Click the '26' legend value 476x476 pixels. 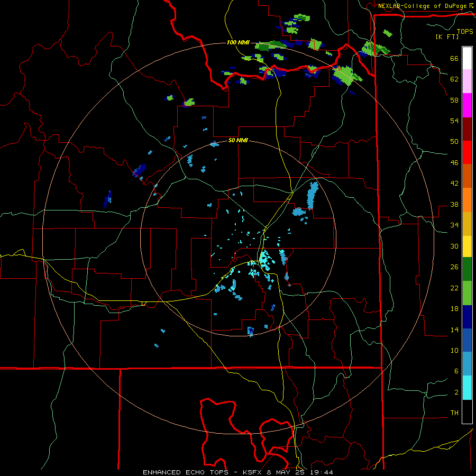tap(454, 267)
